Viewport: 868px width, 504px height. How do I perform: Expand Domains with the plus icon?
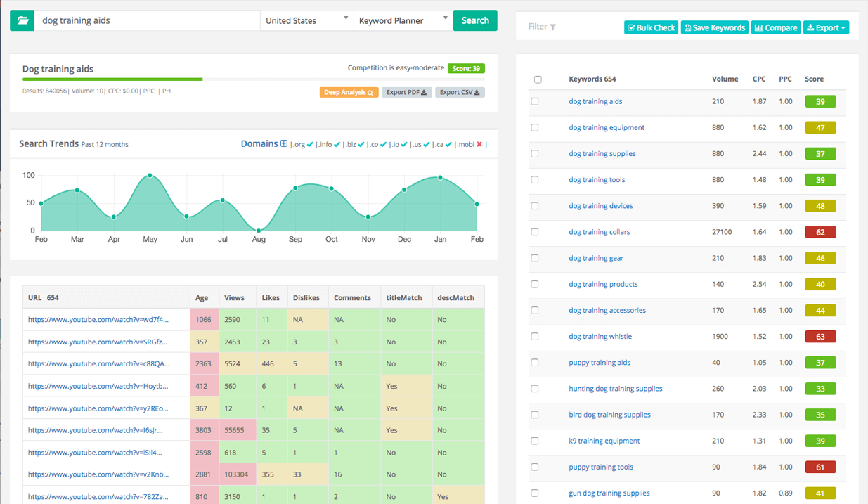coord(284,144)
